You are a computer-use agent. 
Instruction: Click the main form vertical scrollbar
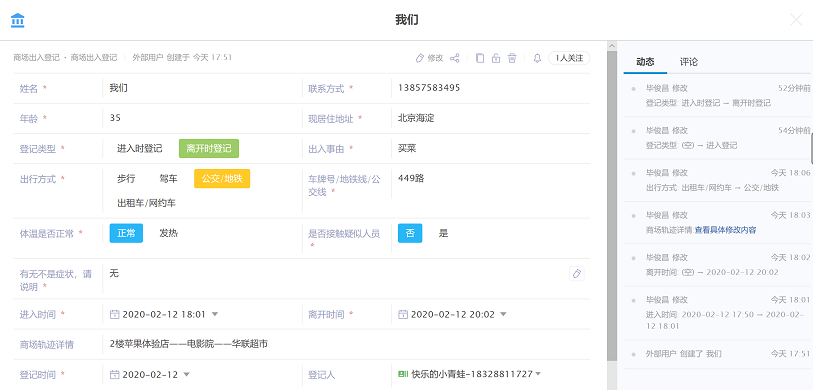[x=612, y=206]
